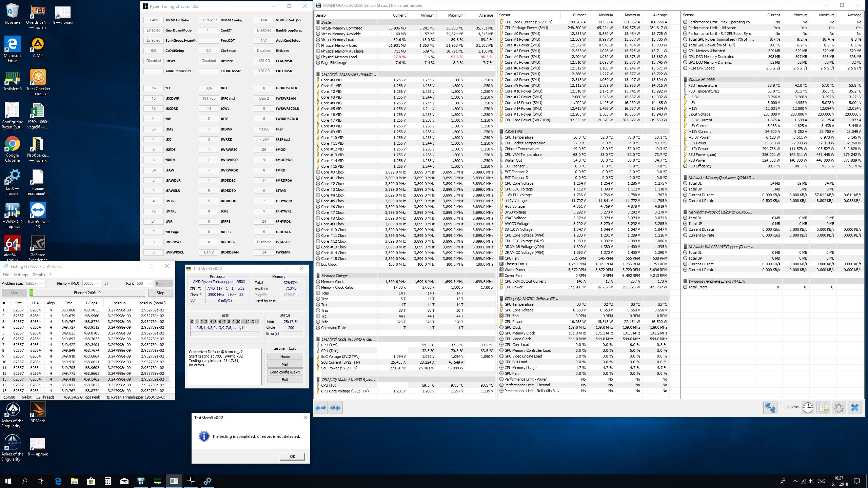Click OK in TestMem5 completion dialog
The height and width of the screenshot is (488, 868).
[292, 456]
